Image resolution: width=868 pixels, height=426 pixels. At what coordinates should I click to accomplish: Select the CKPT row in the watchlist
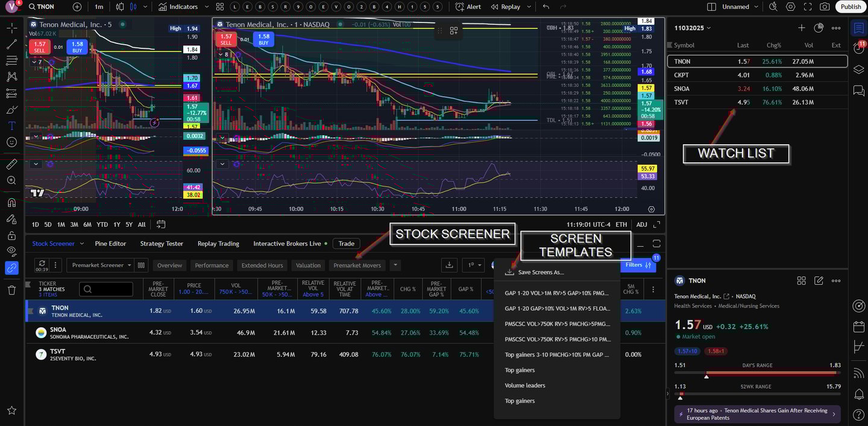[757, 75]
